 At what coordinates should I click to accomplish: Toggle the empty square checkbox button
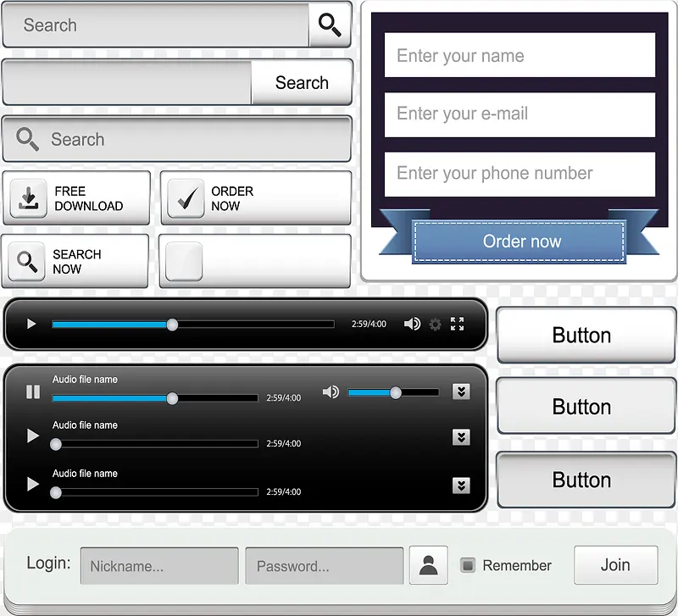tap(184, 261)
